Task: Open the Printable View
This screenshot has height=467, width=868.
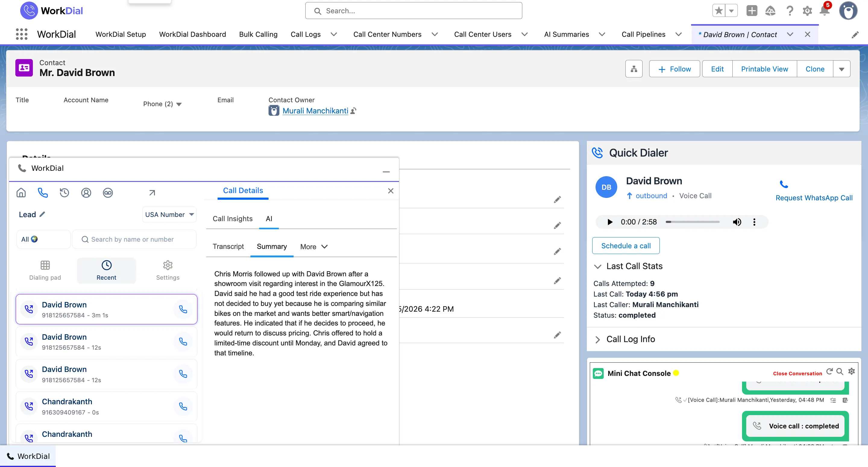Action: click(765, 69)
